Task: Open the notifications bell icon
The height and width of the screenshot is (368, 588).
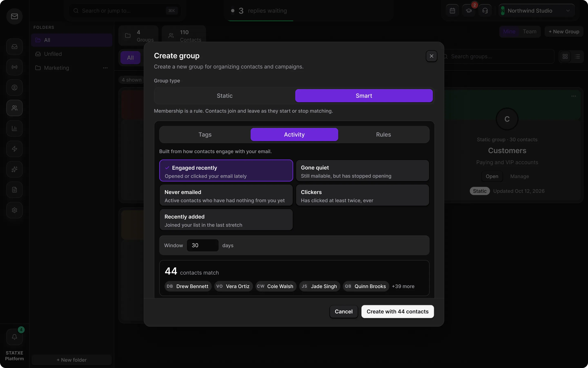Action: [x=14, y=337]
